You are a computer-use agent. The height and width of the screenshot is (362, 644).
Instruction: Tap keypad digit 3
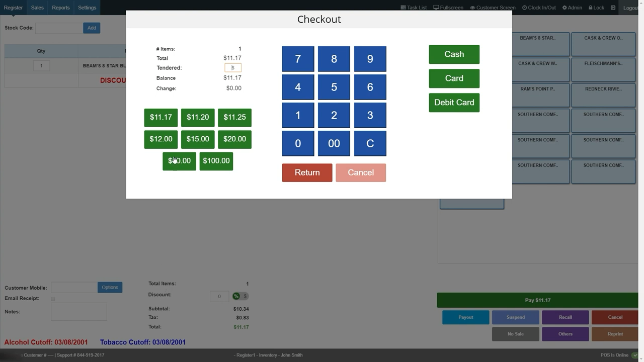tap(370, 115)
